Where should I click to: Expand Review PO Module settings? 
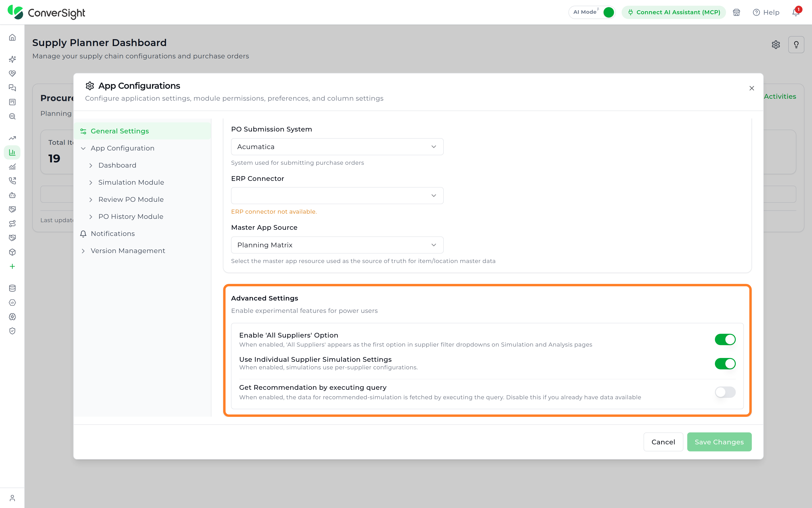[91, 200]
